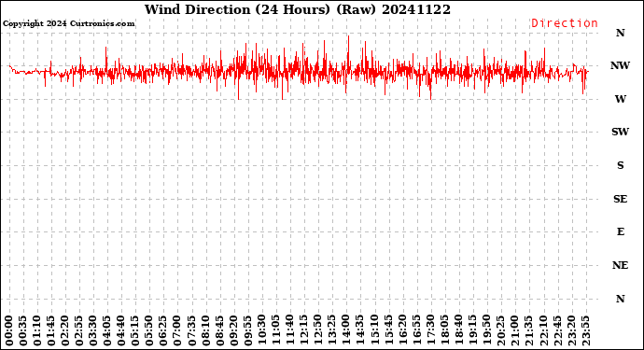Viewport: 644px width, 350px height.
Task: Click the 16:20 time label
Action: pyautogui.click(x=402, y=331)
